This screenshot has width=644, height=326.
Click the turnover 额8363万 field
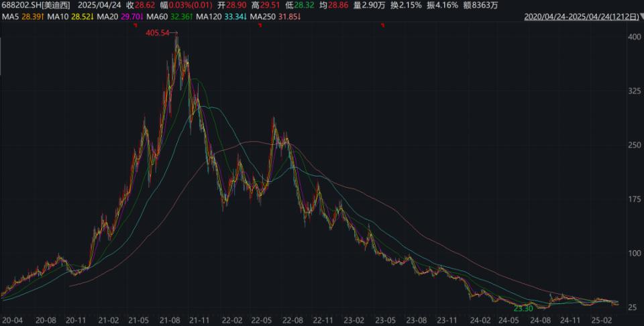(479, 5)
